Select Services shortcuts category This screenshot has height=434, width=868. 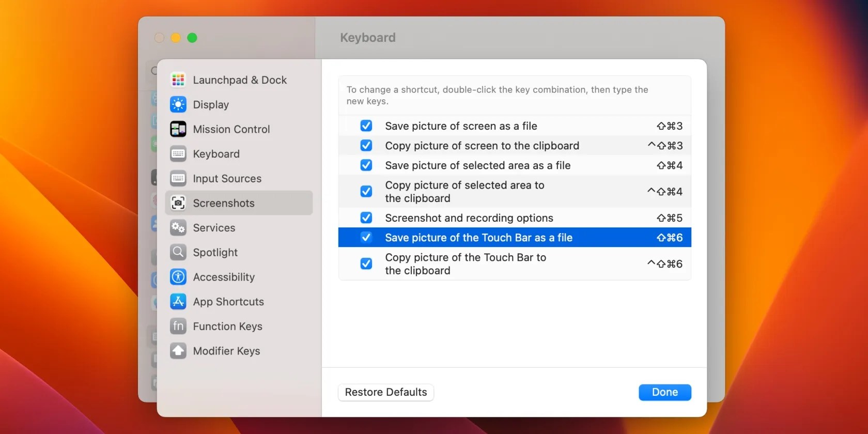click(x=239, y=228)
